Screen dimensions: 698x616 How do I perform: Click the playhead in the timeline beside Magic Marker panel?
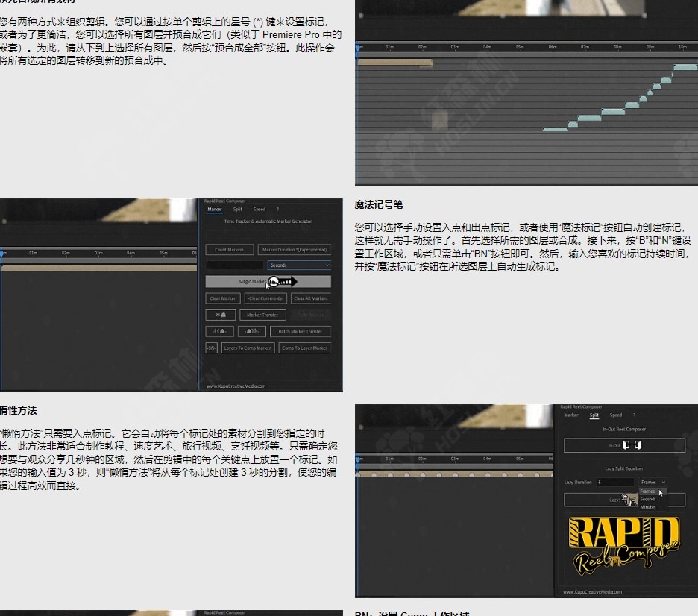point(1,254)
